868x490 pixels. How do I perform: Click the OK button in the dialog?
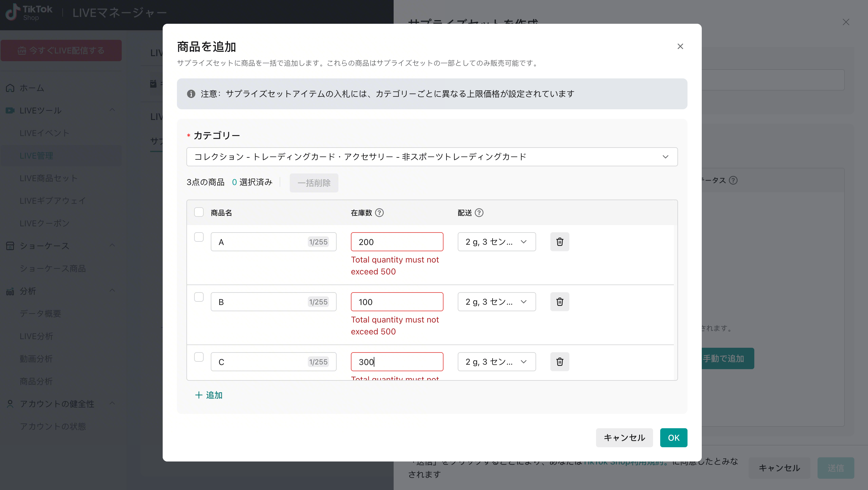click(x=674, y=438)
